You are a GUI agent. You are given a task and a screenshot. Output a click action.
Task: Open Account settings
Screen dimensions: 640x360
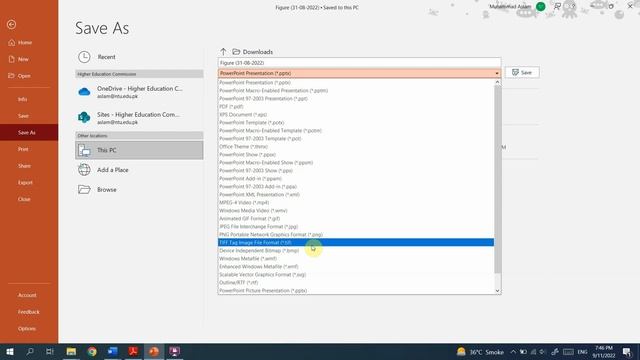click(x=27, y=295)
